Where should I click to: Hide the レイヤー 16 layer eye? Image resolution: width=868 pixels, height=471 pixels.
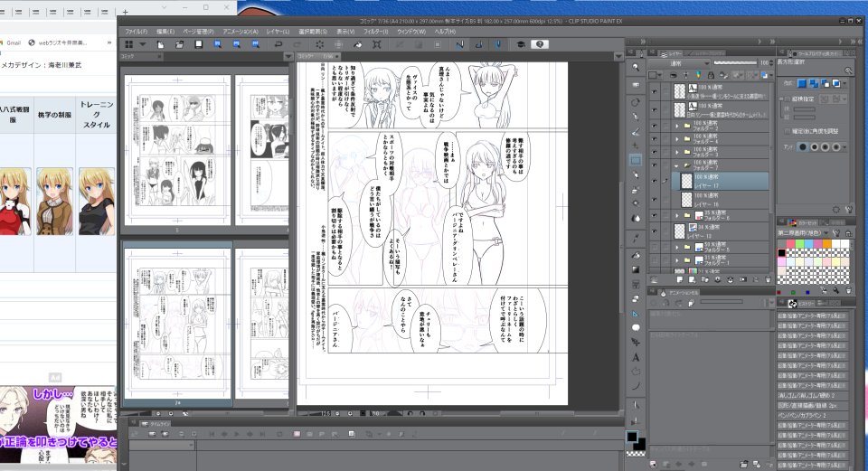click(655, 199)
